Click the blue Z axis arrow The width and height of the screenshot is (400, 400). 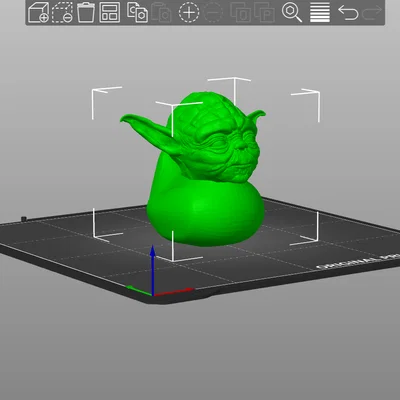tap(153, 270)
